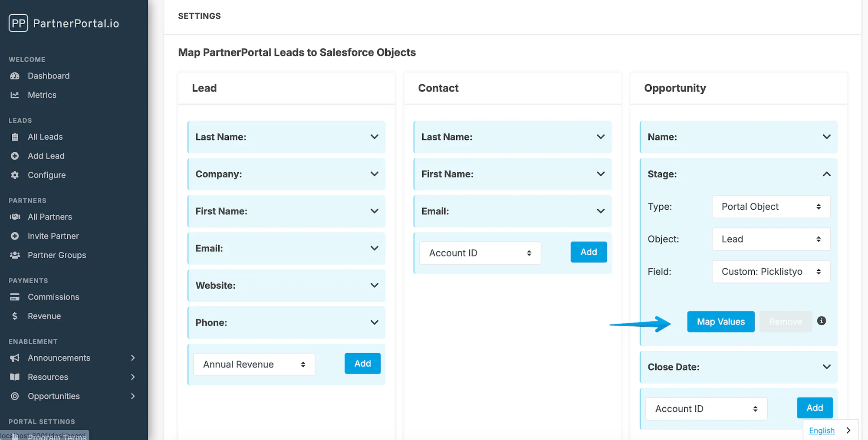Open the Field Custom Picklist dropdown
The width and height of the screenshot is (868, 440).
coord(771,272)
